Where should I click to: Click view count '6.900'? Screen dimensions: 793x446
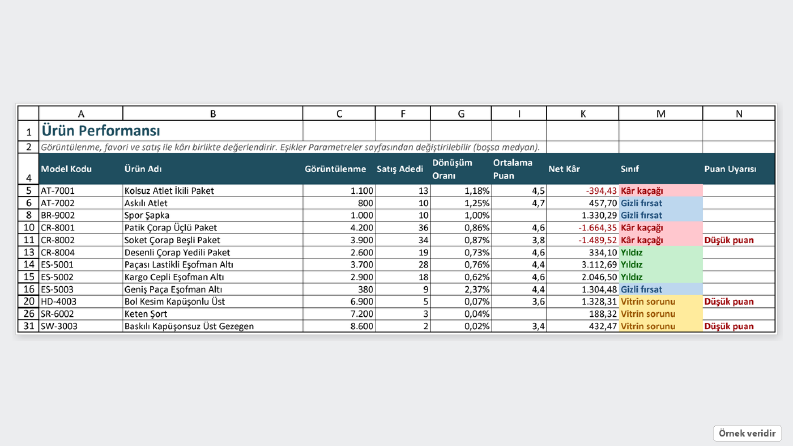coord(339,301)
